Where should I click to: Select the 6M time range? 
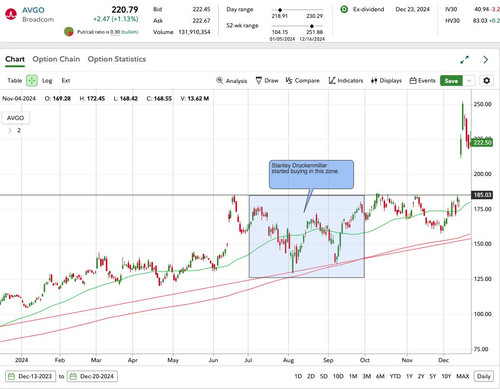pyautogui.click(x=380, y=376)
